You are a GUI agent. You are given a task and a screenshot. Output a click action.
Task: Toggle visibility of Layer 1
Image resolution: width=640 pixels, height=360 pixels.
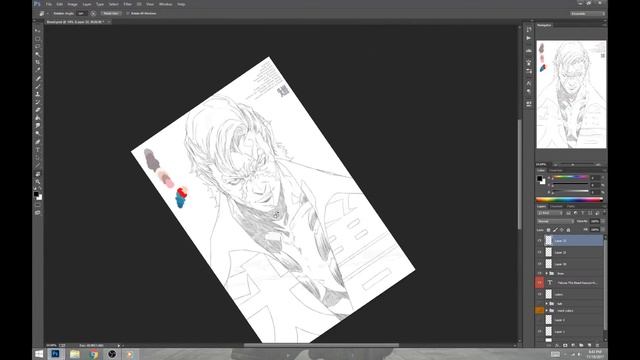coord(540,331)
